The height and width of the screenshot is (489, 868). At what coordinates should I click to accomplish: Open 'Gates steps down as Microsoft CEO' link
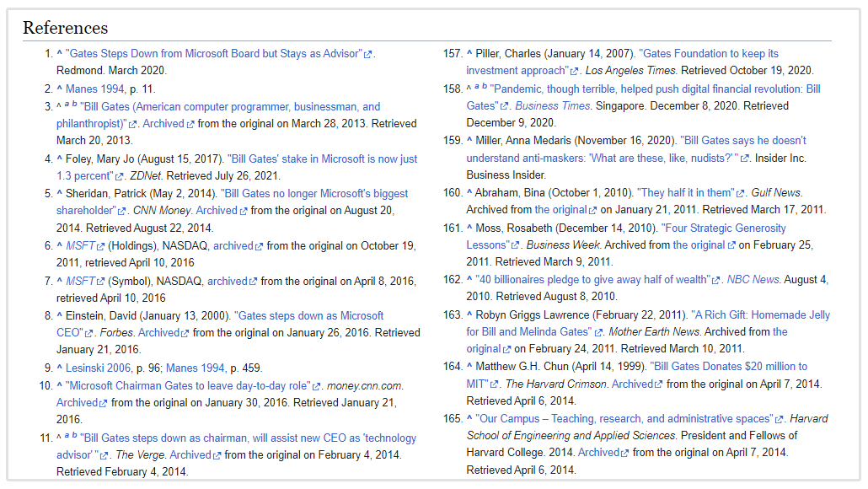coord(308,315)
